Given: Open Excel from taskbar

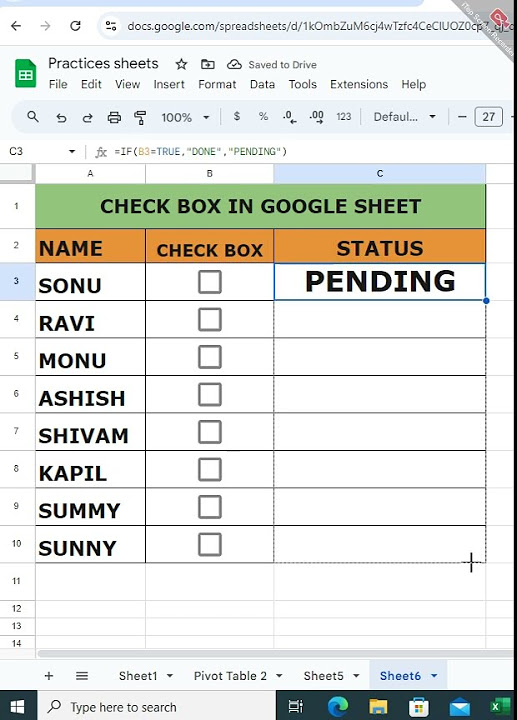Looking at the screenshot, I should [500, 706].
